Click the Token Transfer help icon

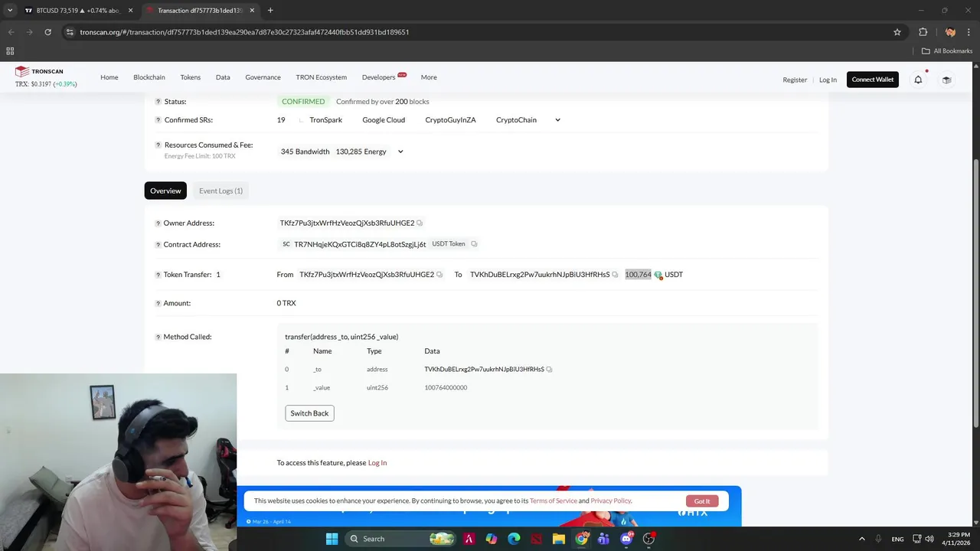(158, 275)
